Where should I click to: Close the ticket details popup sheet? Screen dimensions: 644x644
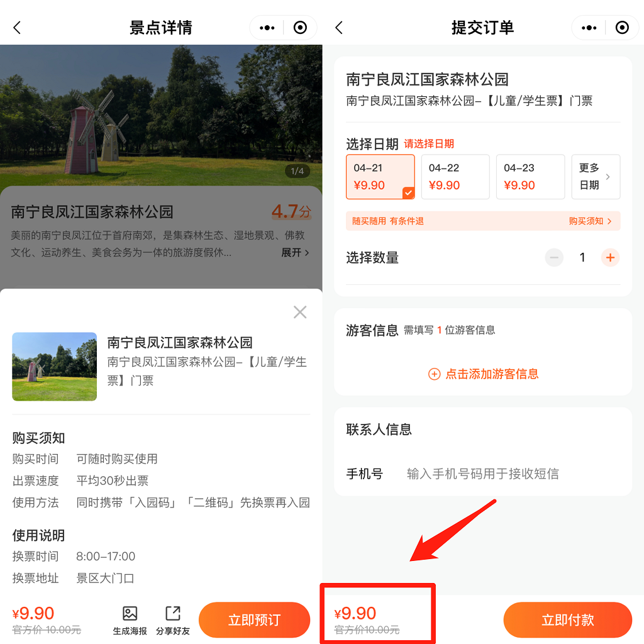click(300, 312)
